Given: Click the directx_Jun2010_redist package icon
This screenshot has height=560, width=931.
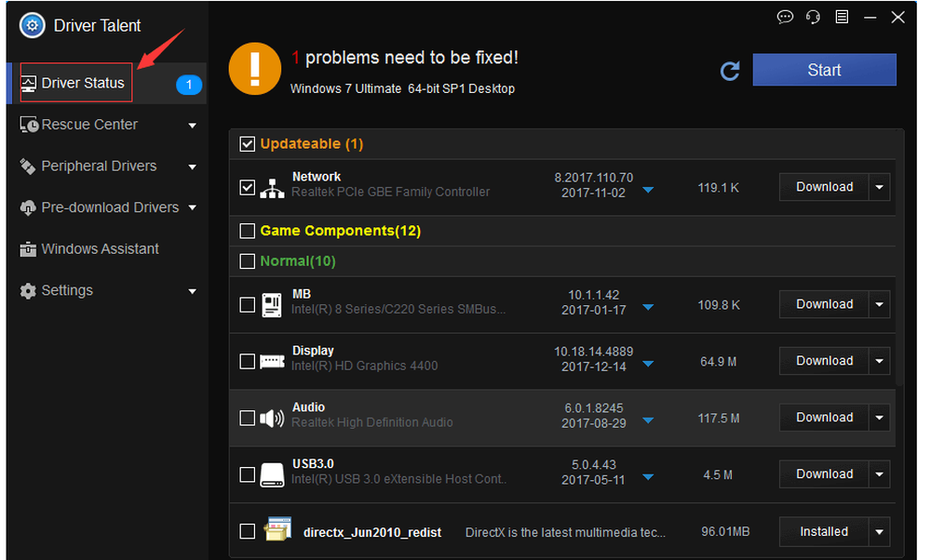Looking at the screenshot, I should (277, 529).
